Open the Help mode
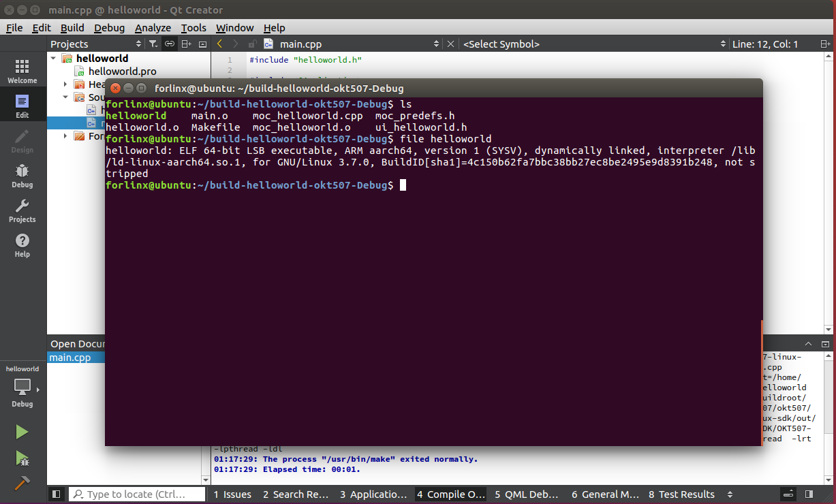Screen dimensions: 836x504 (x=22, y=245)
